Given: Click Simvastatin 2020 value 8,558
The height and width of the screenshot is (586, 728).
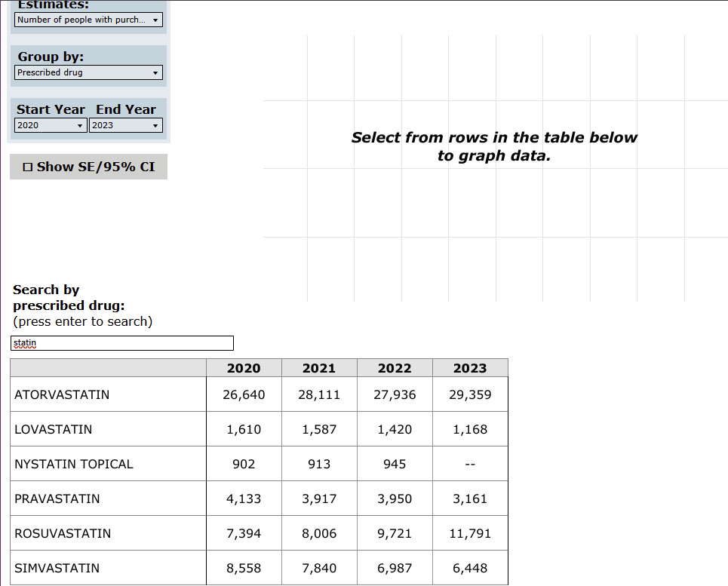Looking at the screenshot, I should 244,568.
